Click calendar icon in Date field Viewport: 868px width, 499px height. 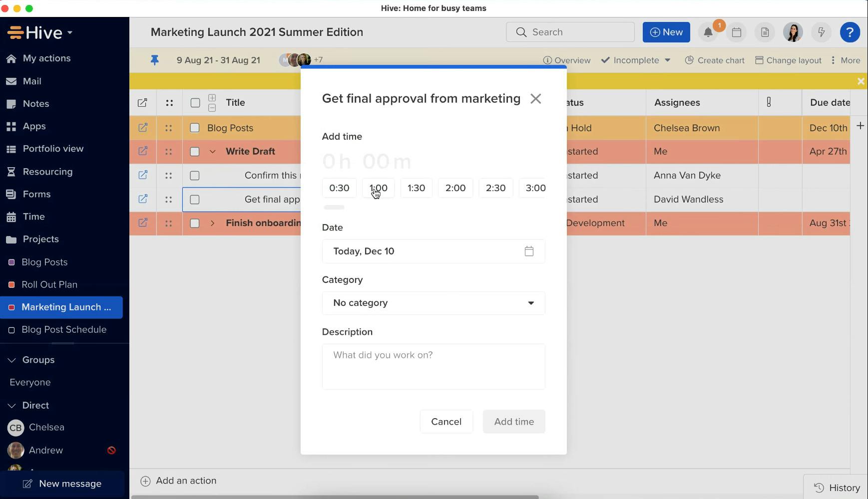coord(529,251)
